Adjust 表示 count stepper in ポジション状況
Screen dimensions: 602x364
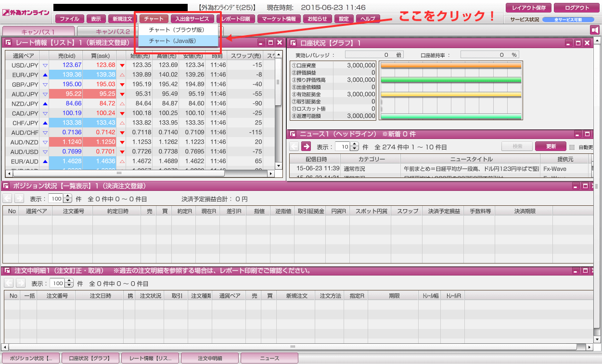click(x=68, y=198)
